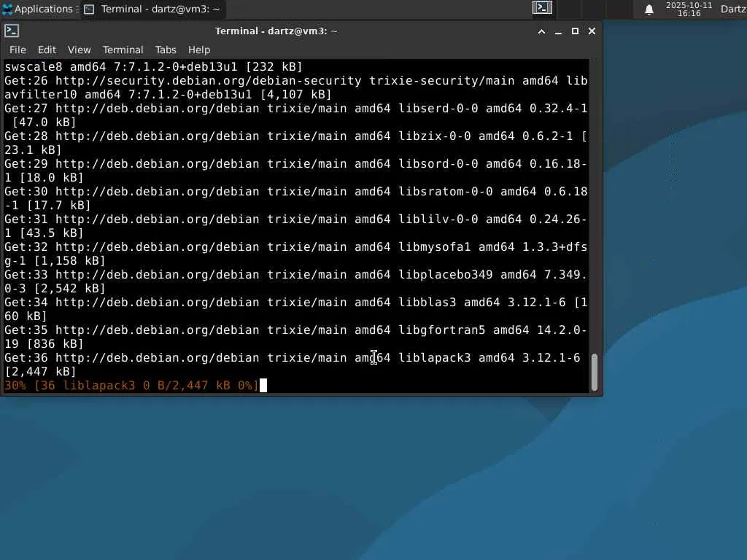Select the Terminal - dartz@vm3 taskbar button
747x560 pixels.
[152, 9]
